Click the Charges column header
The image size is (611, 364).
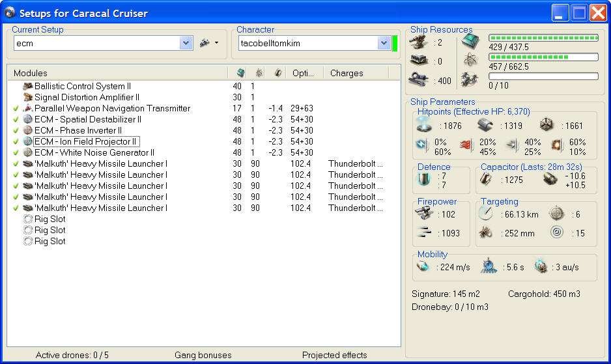(x=356, y=73)
